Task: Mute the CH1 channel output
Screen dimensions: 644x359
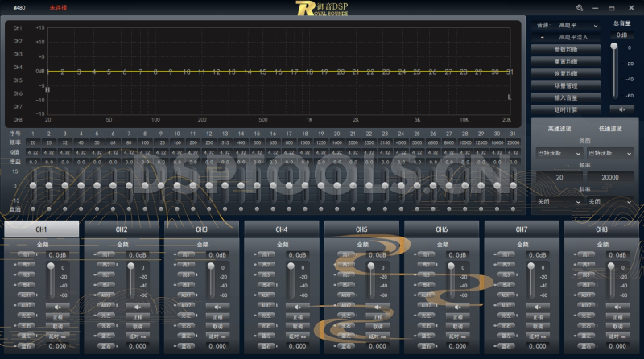Action: pos(57,307)
